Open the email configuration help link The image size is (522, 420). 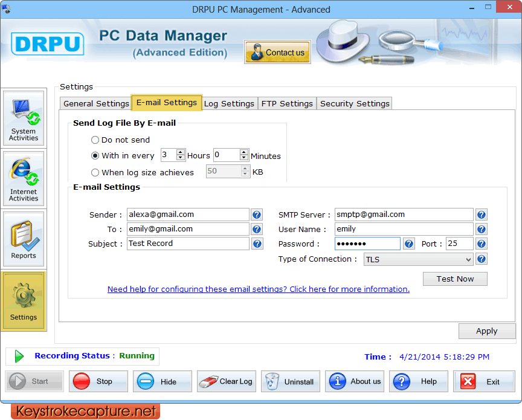(259, 289)
